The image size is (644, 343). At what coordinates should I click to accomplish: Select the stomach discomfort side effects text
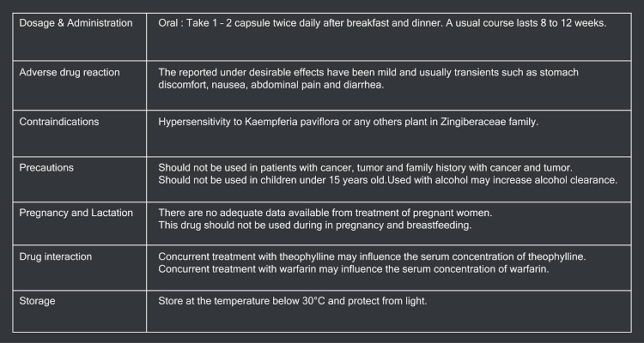(x=368, y=79)
